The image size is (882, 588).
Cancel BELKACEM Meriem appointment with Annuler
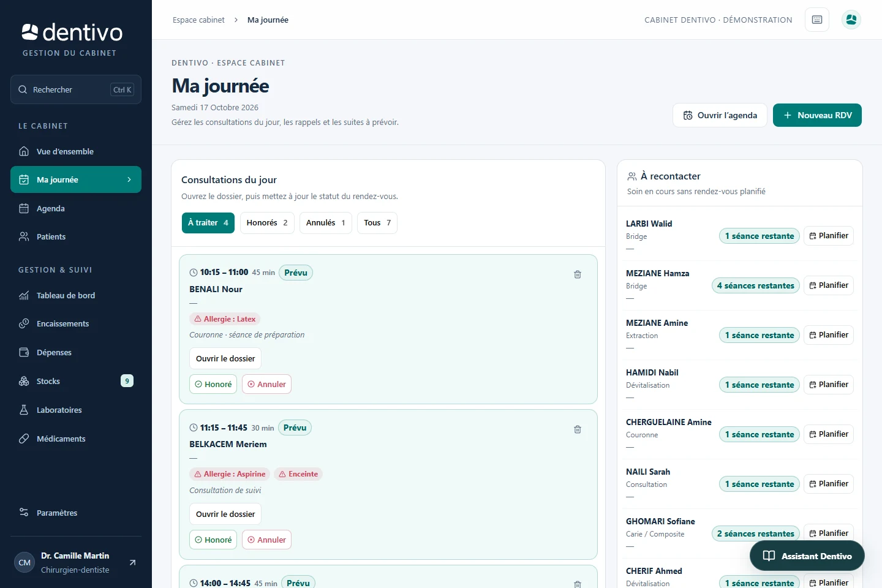266,540
